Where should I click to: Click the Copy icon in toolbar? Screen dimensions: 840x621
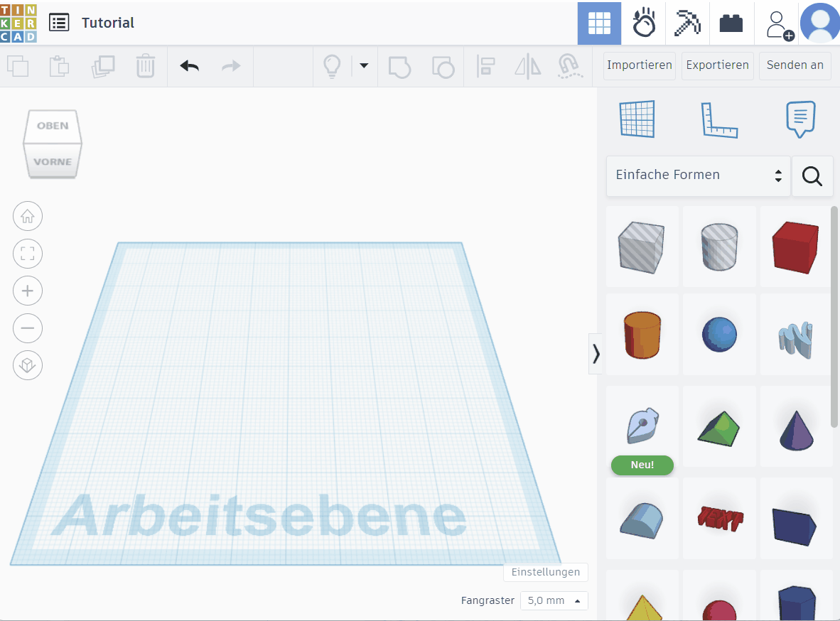click(18, 67)
